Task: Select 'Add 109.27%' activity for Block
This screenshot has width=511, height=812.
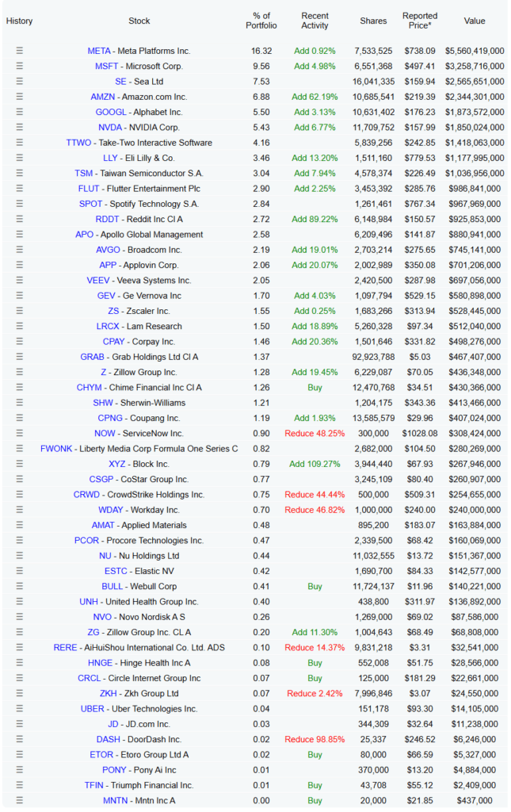Action: [315, 464]
